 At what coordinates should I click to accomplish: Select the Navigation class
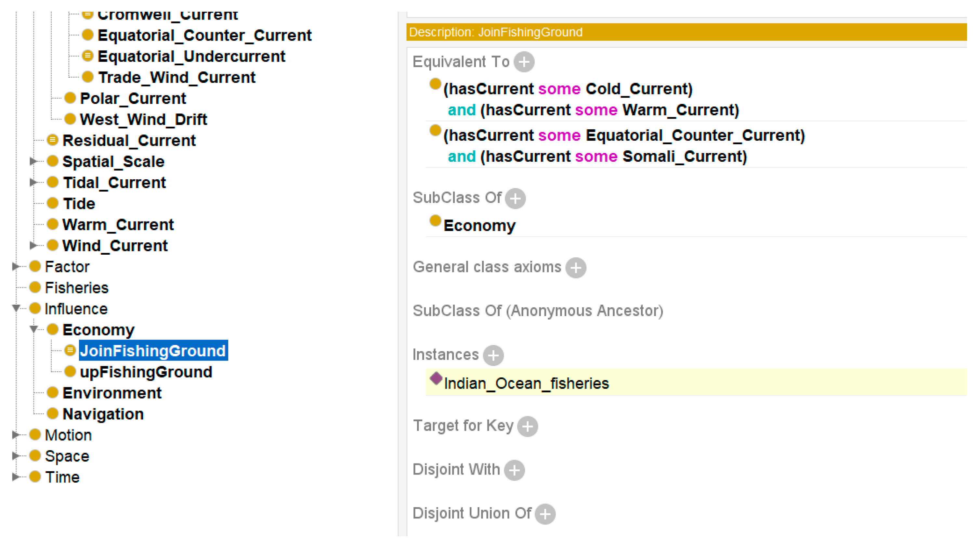(103, 414)
